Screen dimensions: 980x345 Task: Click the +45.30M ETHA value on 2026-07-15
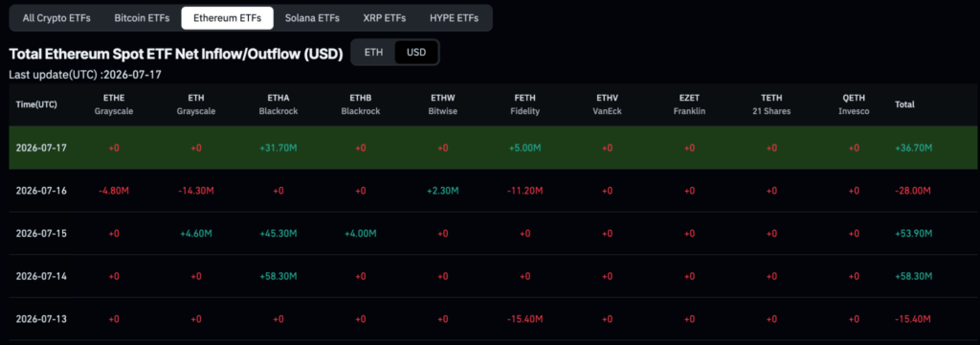point(278,233)
